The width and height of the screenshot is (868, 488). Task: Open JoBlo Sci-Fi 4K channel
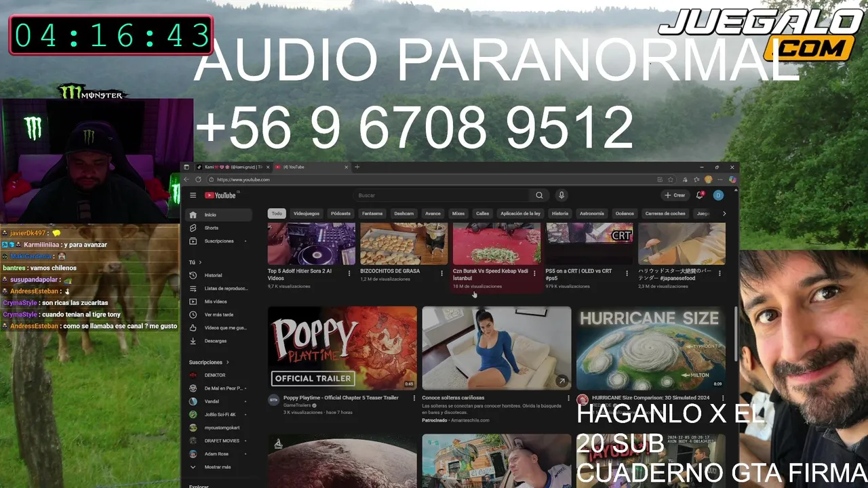pyautogui.click(x=218, y=415)
